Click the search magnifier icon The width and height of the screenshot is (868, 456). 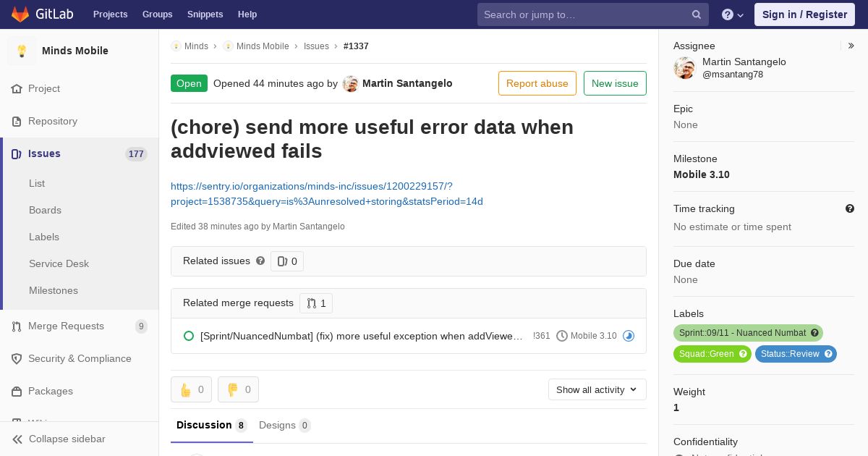pos(697,14)
